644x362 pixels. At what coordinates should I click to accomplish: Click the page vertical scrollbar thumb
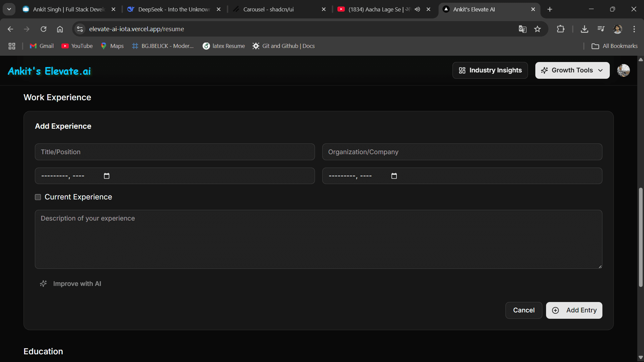tap(641, 237)
